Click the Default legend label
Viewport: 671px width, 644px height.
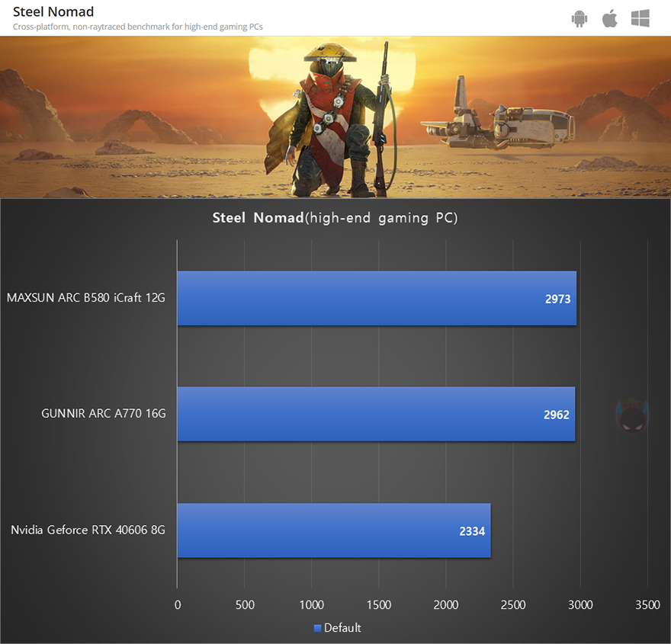click(342, 628)
